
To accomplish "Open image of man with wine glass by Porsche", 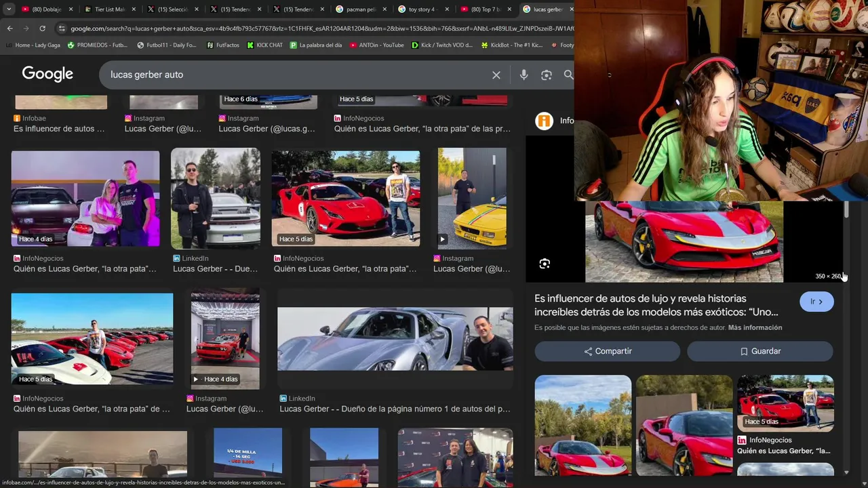I will [216, 199].
